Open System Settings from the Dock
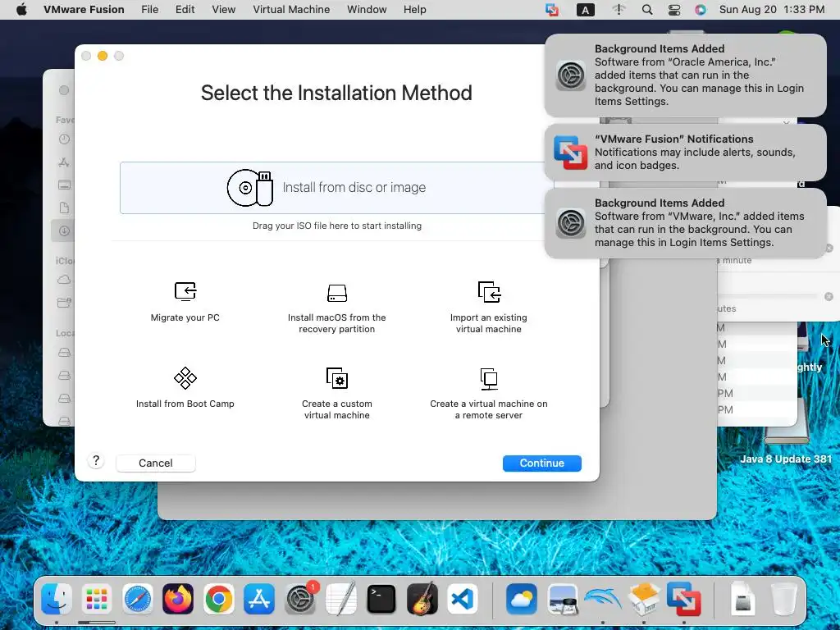Viewport: 840px width, 630px height. click(300, 598)
